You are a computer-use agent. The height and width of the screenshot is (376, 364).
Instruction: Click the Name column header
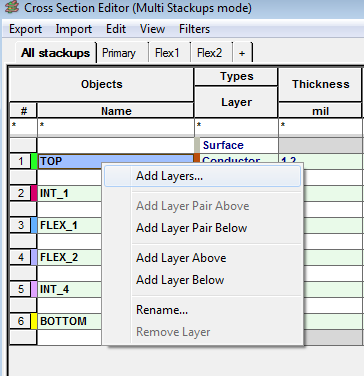[116, 111]
